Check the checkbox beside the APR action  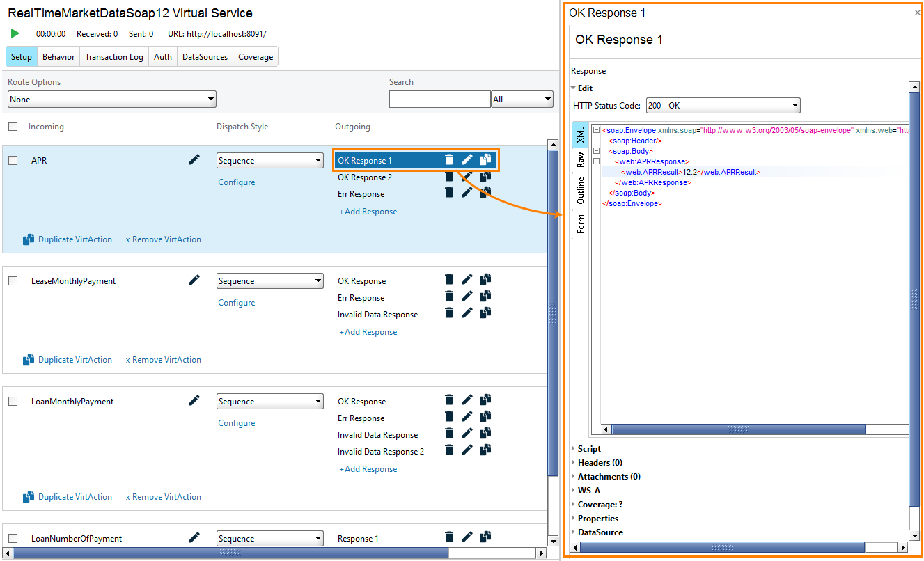coord(12,159)
